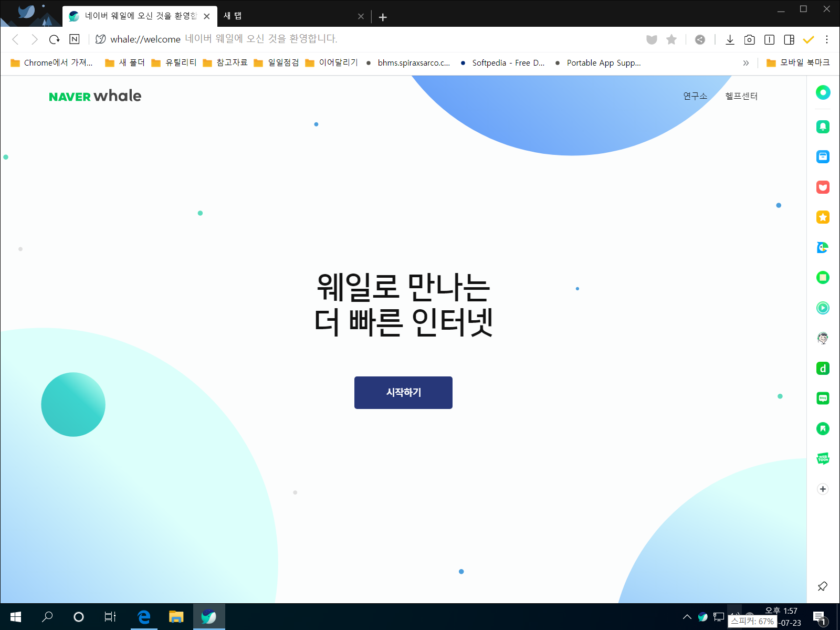Open the green bookmark-flag sidebar icon
The width and height of the screenshot is (840, 630).
pyautogui.click(x=823, y=429)
